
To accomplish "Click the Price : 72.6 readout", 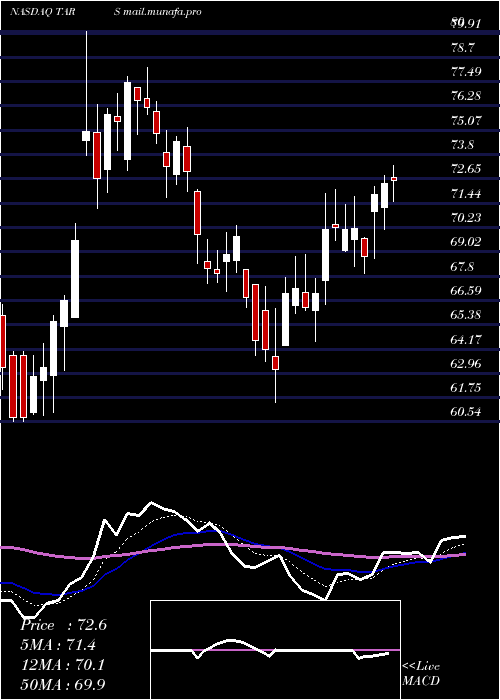I will click(x=63, y=625).
